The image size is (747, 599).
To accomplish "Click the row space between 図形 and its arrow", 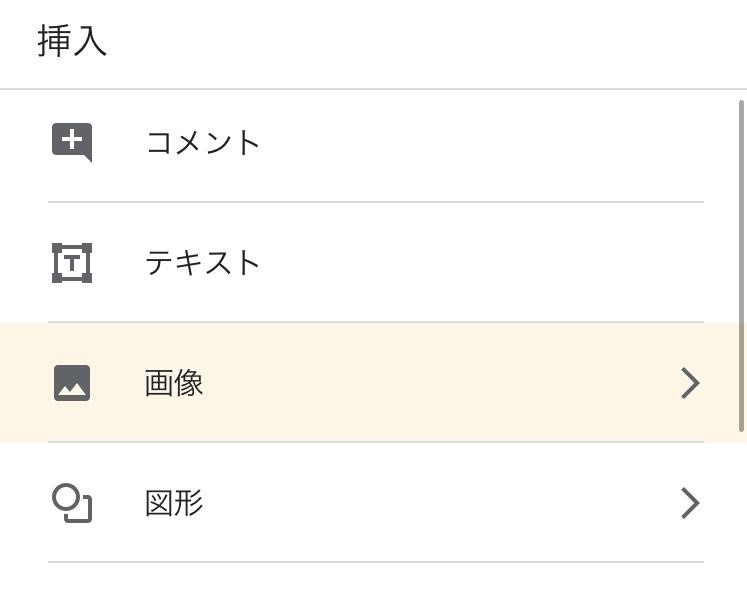I will coord(440,503).
